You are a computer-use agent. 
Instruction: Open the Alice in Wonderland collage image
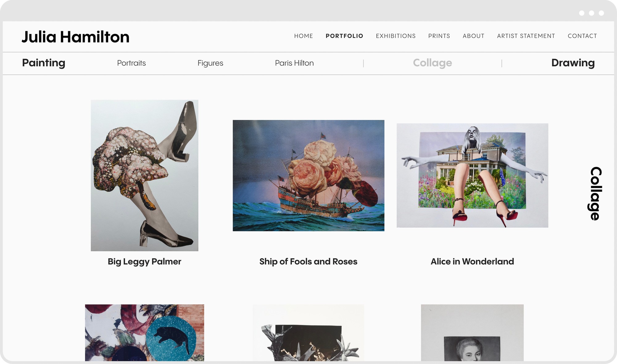tap(472, 175)
